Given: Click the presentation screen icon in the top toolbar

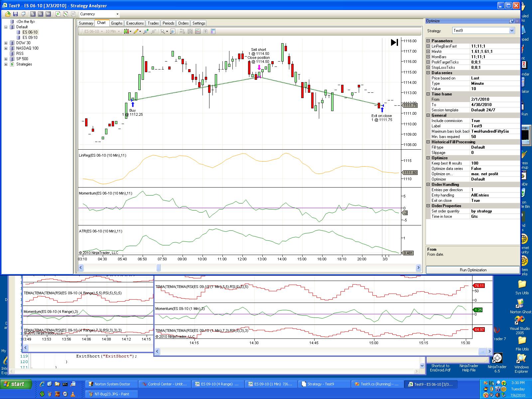Looking at the screenshot, I should [x=23, y=14].
